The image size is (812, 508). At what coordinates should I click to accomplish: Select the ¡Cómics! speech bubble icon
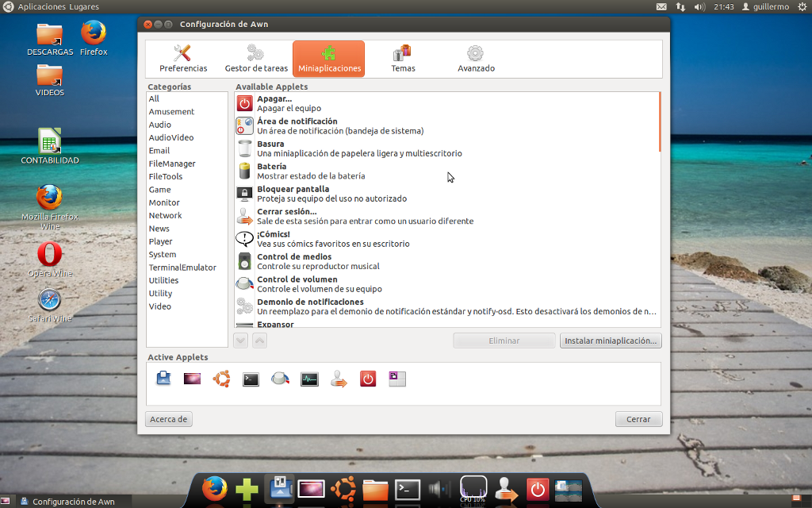click(x=244, y=239)
